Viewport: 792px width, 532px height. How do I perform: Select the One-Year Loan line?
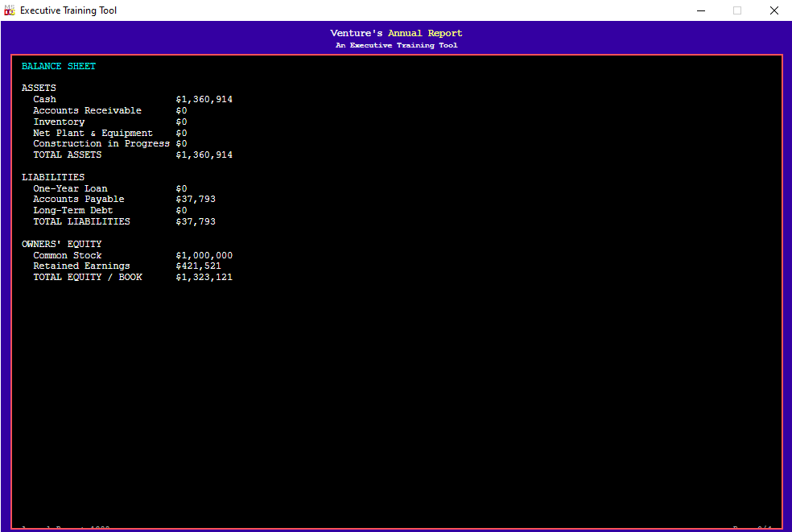click(109, 188)
